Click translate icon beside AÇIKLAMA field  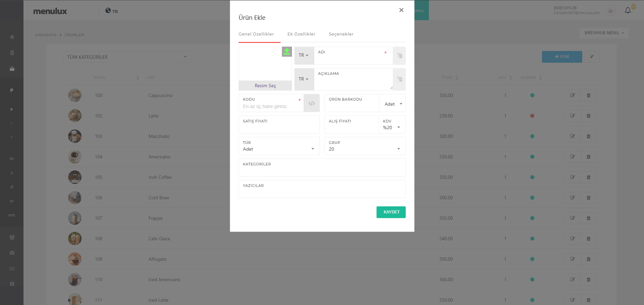399,80
